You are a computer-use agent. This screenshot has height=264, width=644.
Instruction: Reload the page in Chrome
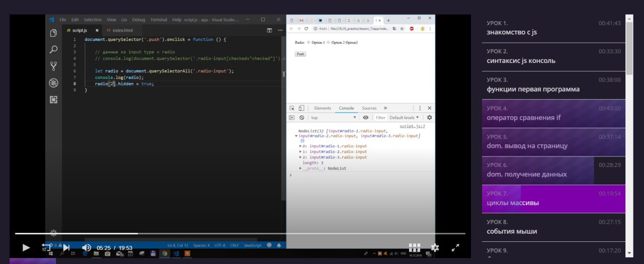(x=306, y=29)
